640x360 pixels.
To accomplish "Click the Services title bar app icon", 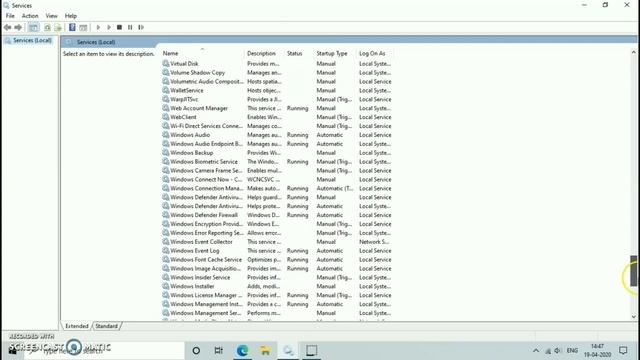I will [x=6, y=5].
